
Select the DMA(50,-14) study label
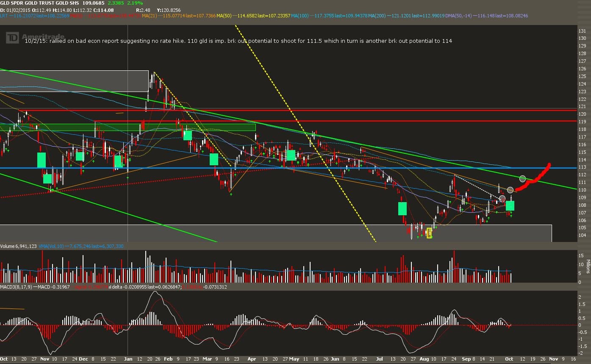pyautogui.click(x=458, y=16)
